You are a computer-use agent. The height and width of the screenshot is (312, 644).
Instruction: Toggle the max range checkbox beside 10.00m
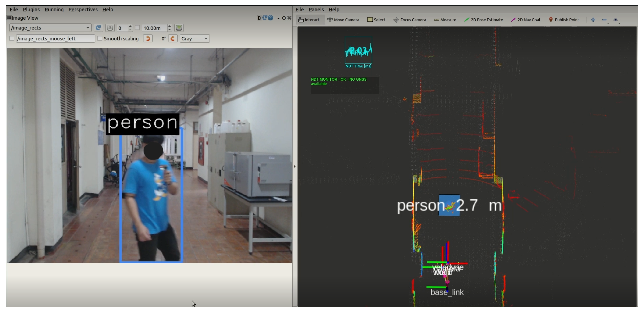pos(137,28)
